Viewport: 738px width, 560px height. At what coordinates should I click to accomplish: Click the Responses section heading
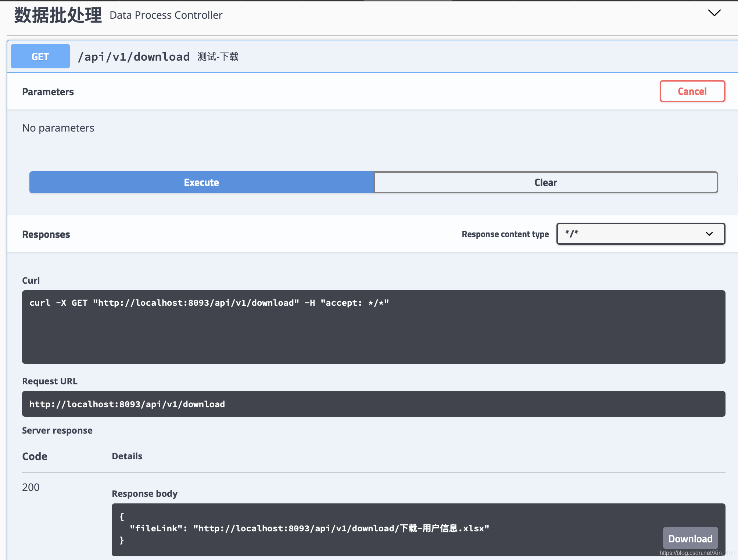[x=46, y=234]
